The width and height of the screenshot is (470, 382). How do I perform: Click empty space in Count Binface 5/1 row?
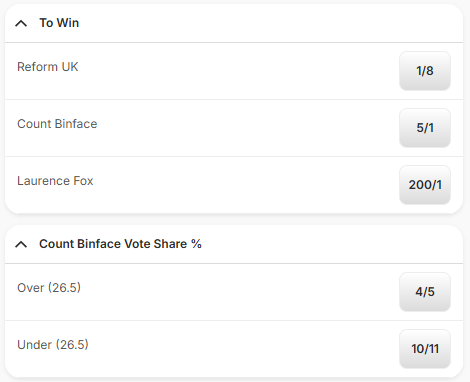coord(233,128)
